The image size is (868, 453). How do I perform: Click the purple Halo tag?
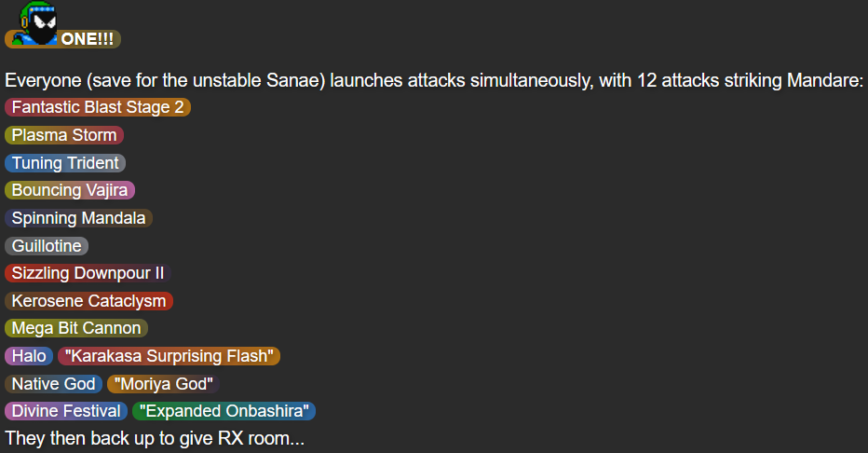coord(29,356)
